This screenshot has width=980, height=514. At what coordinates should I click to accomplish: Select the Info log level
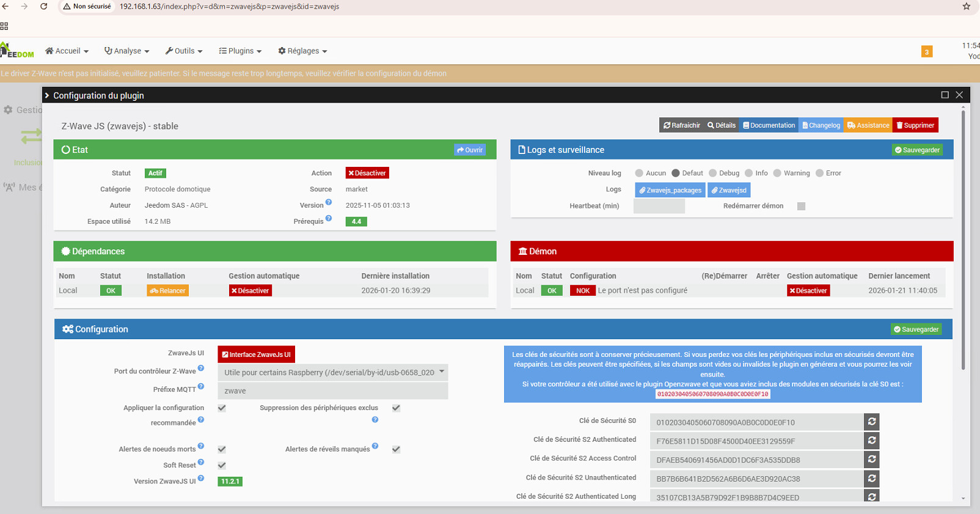click(x=748, y=173)
